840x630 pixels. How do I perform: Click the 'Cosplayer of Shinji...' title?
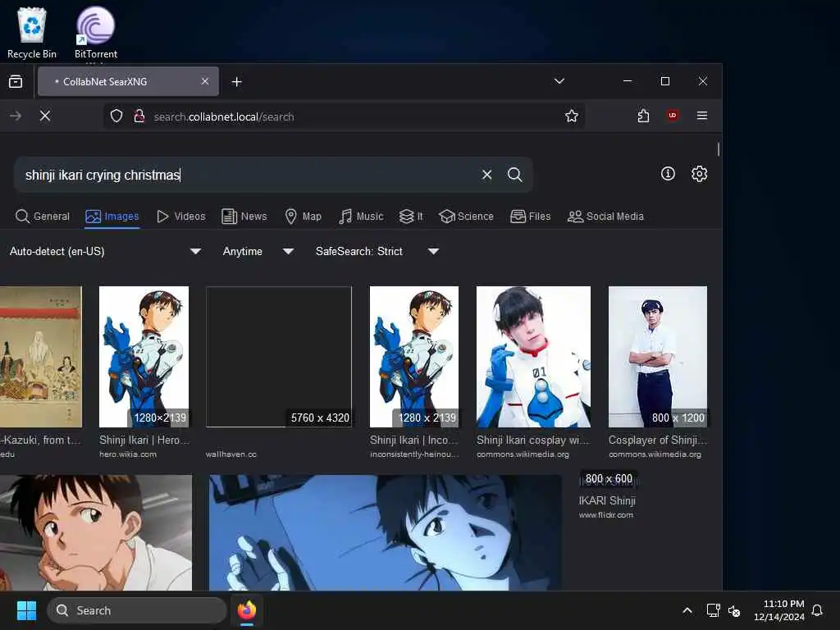click(x=658, y=440)
